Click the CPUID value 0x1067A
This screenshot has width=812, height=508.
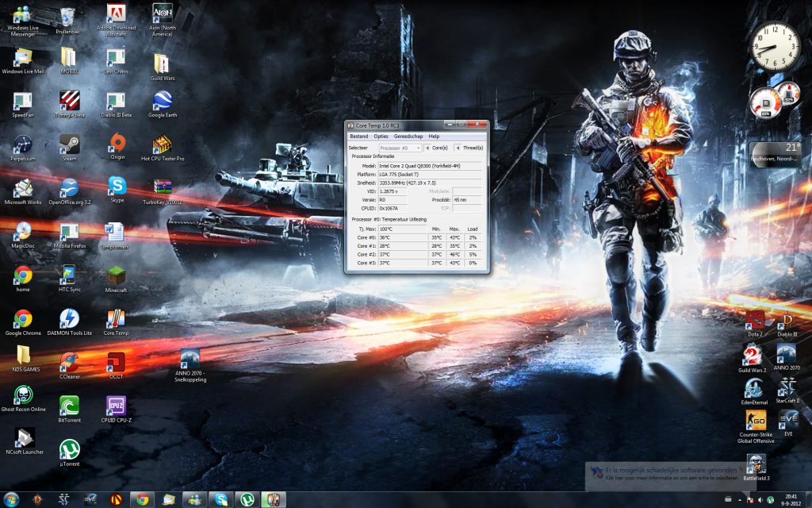tap(393, 209)
